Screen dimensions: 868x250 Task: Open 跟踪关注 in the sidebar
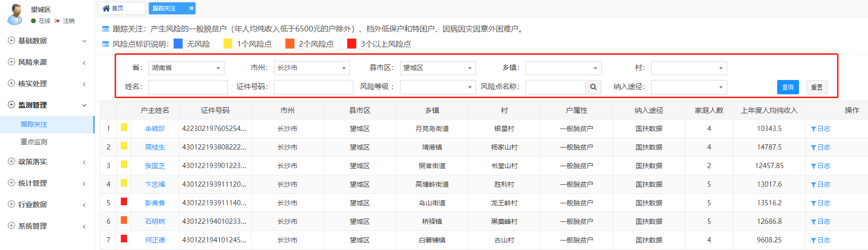pyautogui.click(x=47, y=124)
